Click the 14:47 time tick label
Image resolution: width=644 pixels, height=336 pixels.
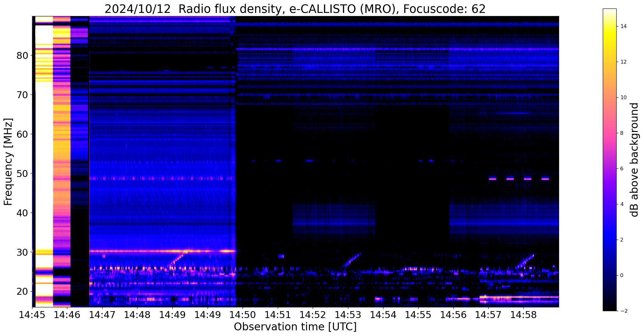pos(102,315)
